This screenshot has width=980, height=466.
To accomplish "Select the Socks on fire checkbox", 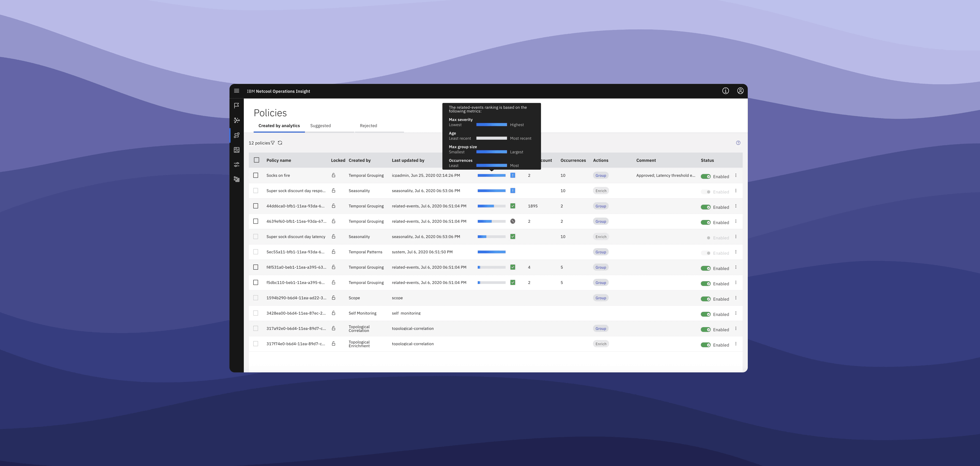I will [256, 175].
